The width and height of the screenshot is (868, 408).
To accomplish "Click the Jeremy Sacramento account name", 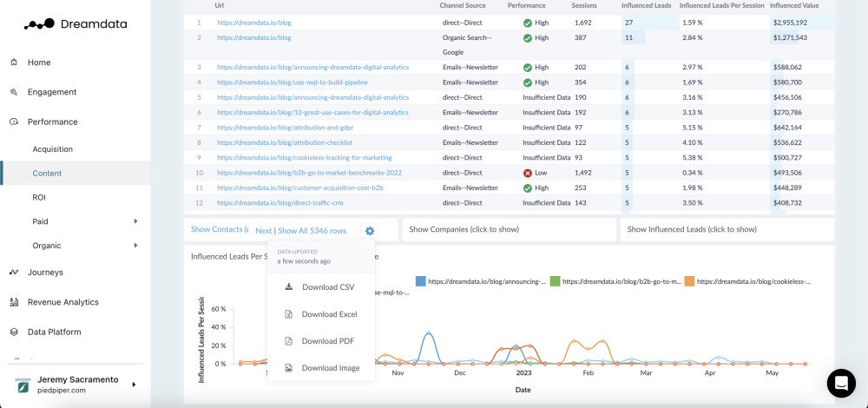I will click(77, 379).
